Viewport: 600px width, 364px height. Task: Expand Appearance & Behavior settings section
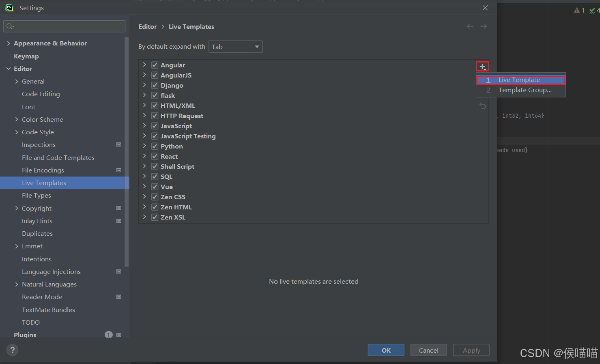[9, 43]
